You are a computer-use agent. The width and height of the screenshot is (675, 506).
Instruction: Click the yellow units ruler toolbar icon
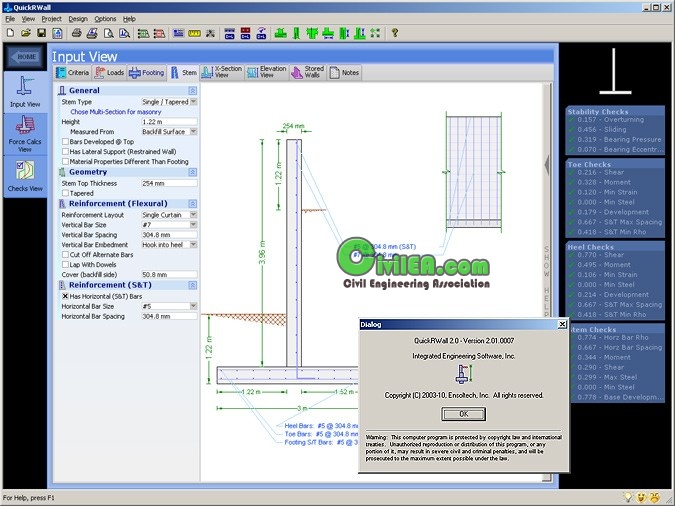point(194,33)
